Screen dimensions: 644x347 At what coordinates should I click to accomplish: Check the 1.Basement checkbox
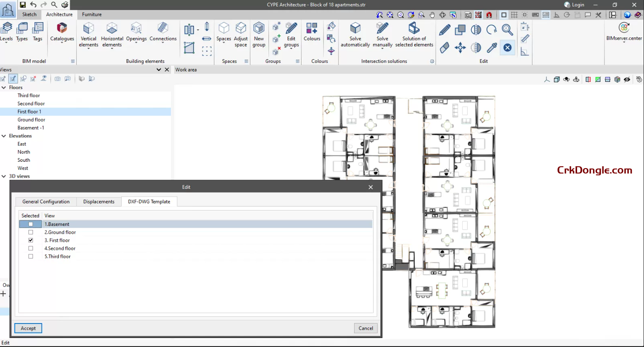coord(30,224)
